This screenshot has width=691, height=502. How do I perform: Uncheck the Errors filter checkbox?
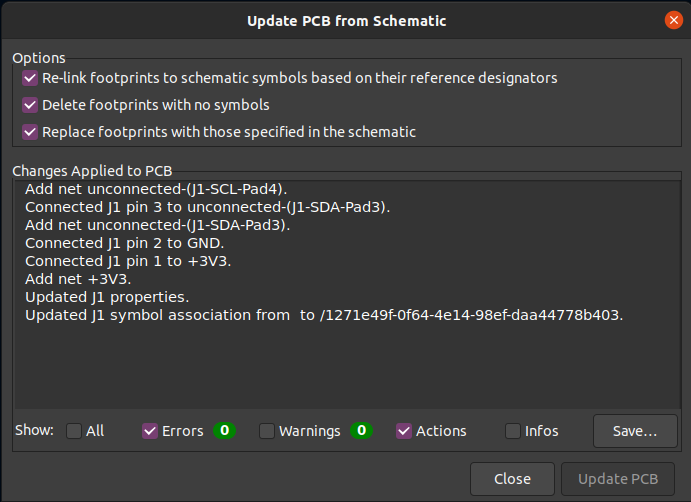pos(150,431)
